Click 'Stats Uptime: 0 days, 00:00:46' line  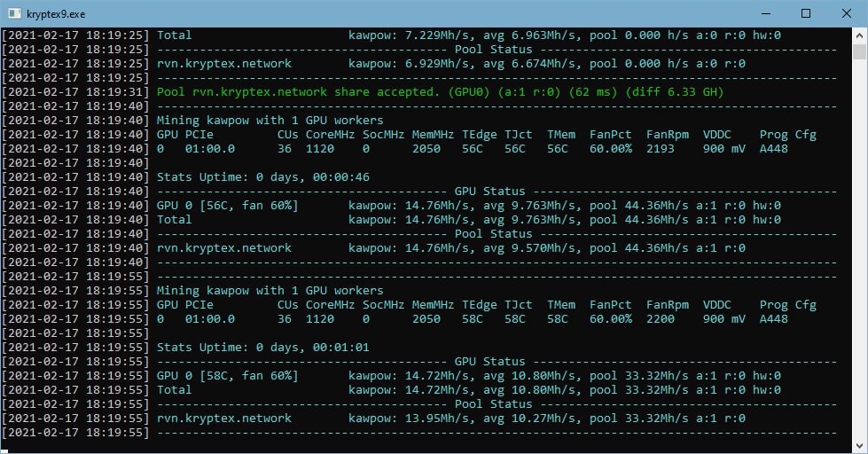click(x=263, y=177)
